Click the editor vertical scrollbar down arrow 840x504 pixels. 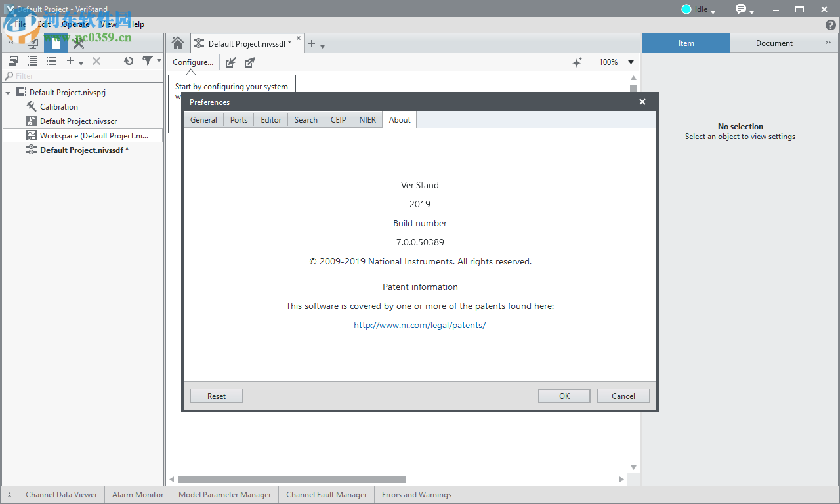[633, 467]
